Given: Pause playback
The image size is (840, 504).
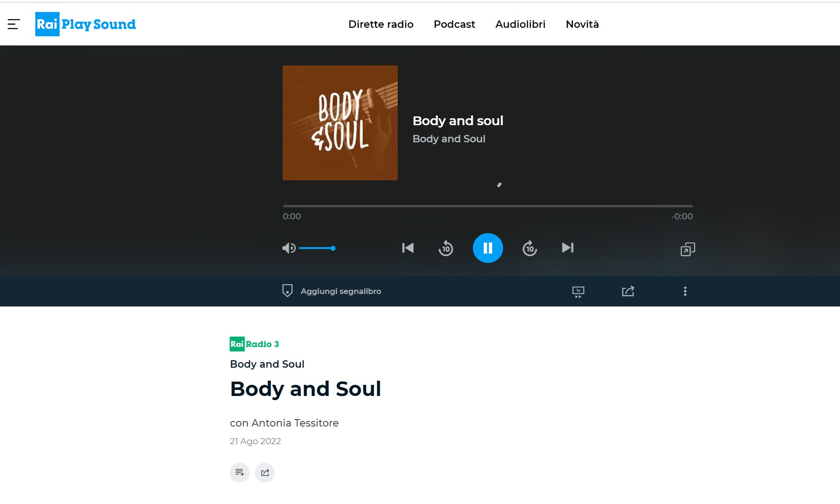Looking at the screenshot, I should [x=488, y=248].
